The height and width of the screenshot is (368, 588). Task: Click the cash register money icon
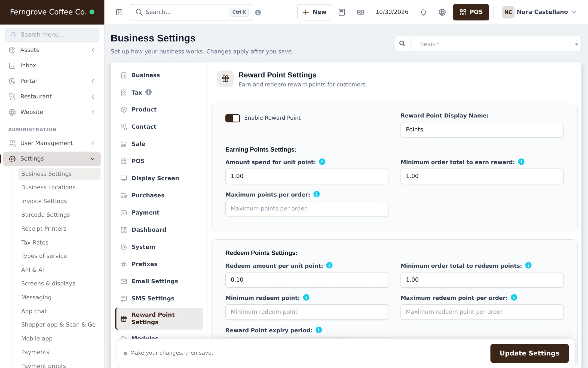[x=360, y=12]
